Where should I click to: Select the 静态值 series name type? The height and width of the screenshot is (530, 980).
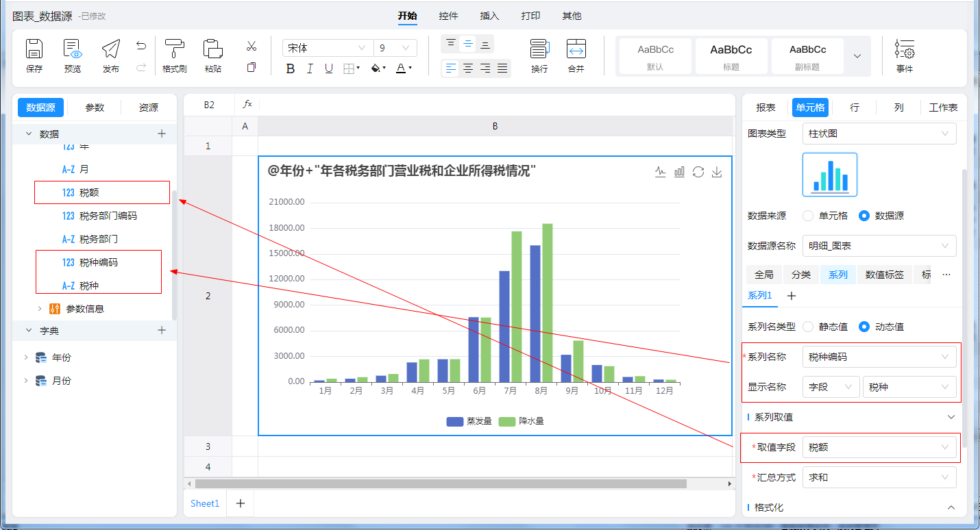808,327
